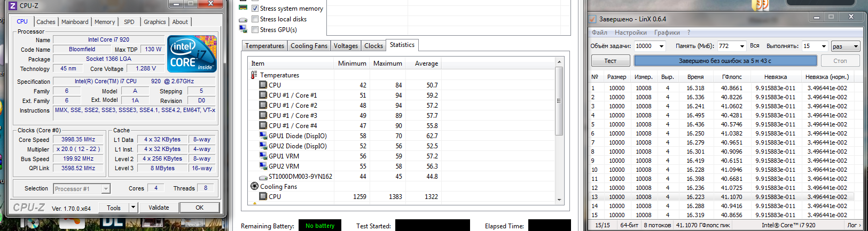Click the CPU-Z title bar icon
The width and height of the screenshot is (868, 231).
click(13, 5)
